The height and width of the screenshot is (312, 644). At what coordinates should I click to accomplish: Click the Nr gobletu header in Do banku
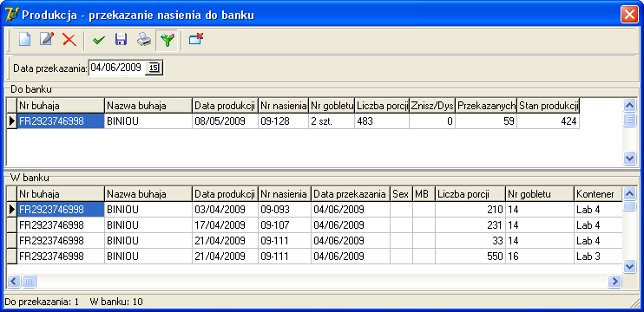(x=332, y=106)
